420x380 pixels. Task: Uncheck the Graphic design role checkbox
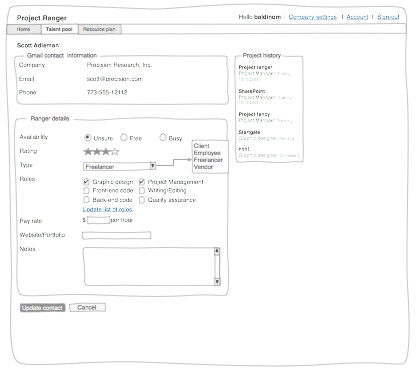point(86,182)
